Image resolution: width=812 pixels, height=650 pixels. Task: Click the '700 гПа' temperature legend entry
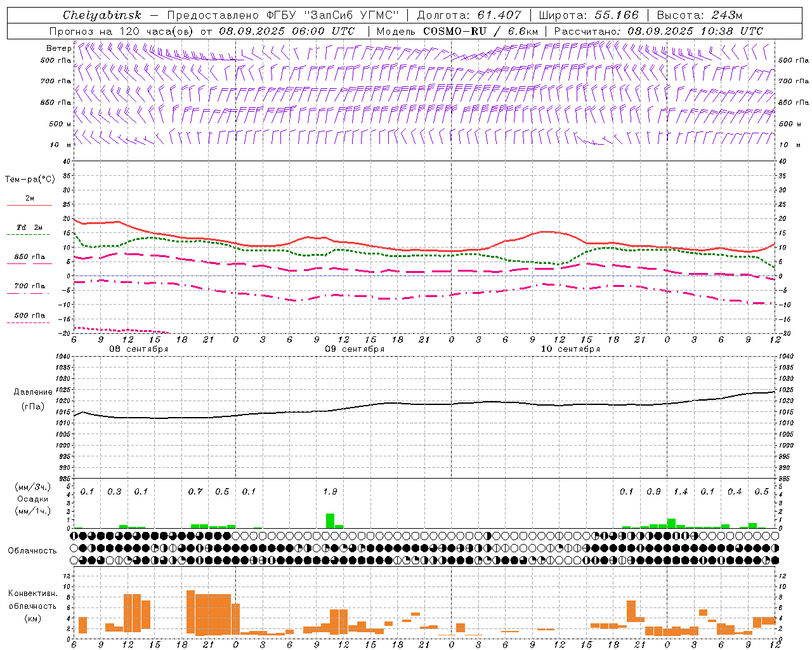tap(30, 286)
